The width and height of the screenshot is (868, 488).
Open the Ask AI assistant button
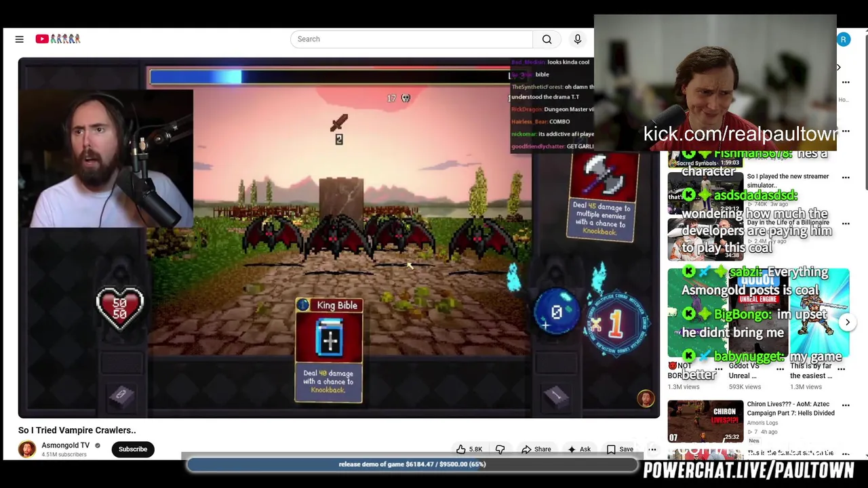point(579,449)
